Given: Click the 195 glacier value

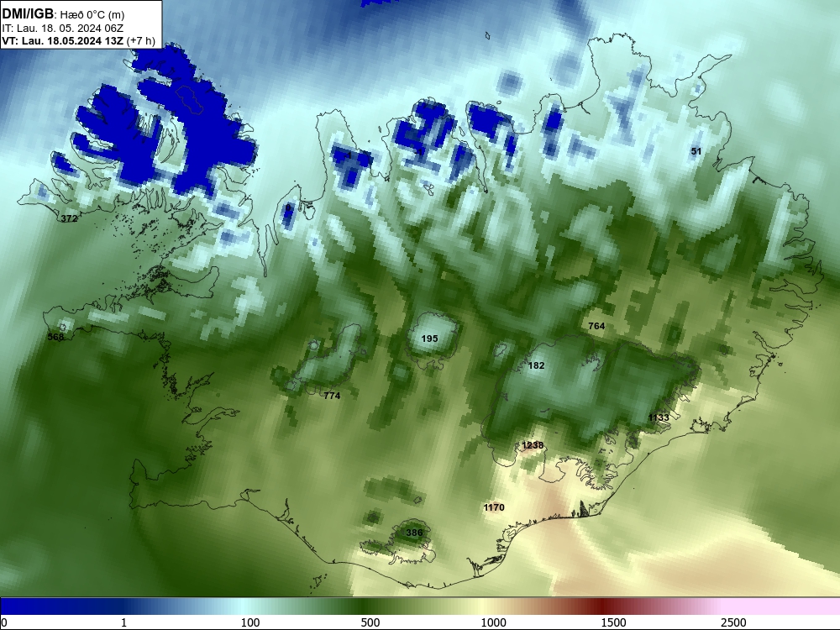Looking at the screenshot, I should (429, 339).
